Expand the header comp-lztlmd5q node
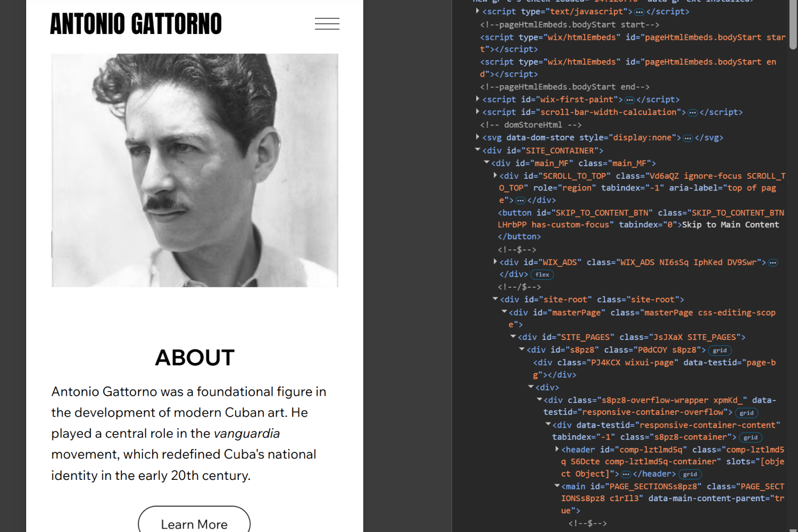This screenshot has width=798, height=532. (556, 450)
